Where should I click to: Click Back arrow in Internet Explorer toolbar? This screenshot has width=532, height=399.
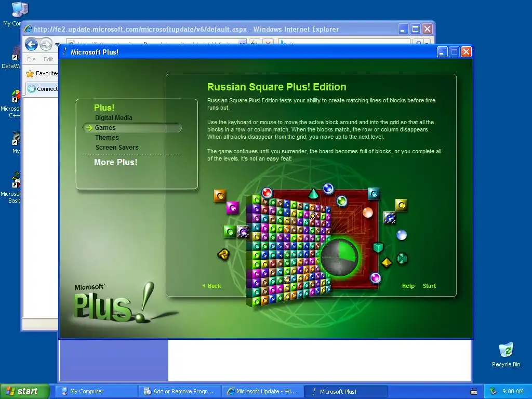coord(32,44)
